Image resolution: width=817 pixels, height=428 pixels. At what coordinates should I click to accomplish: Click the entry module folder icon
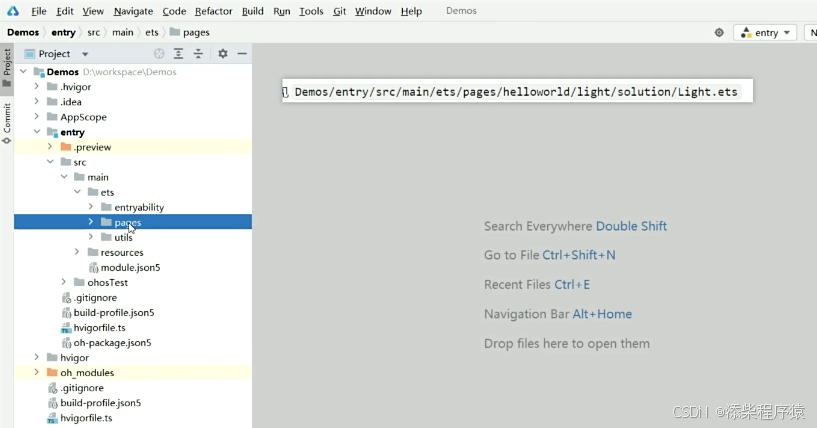click(52, 132)
